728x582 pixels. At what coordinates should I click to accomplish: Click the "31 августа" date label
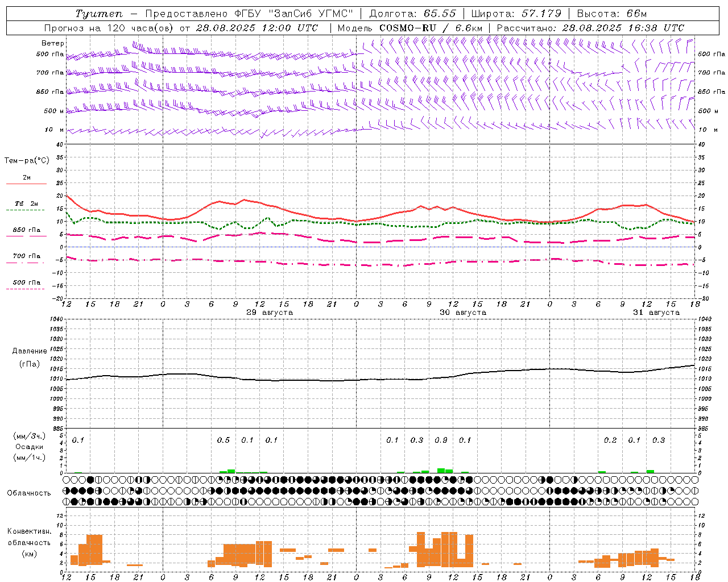click(656, 313)
